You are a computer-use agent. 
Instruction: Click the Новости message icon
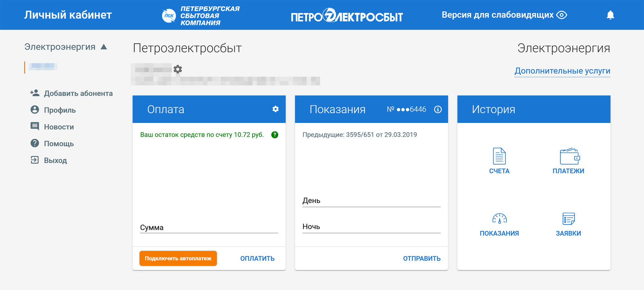point(35,126)
